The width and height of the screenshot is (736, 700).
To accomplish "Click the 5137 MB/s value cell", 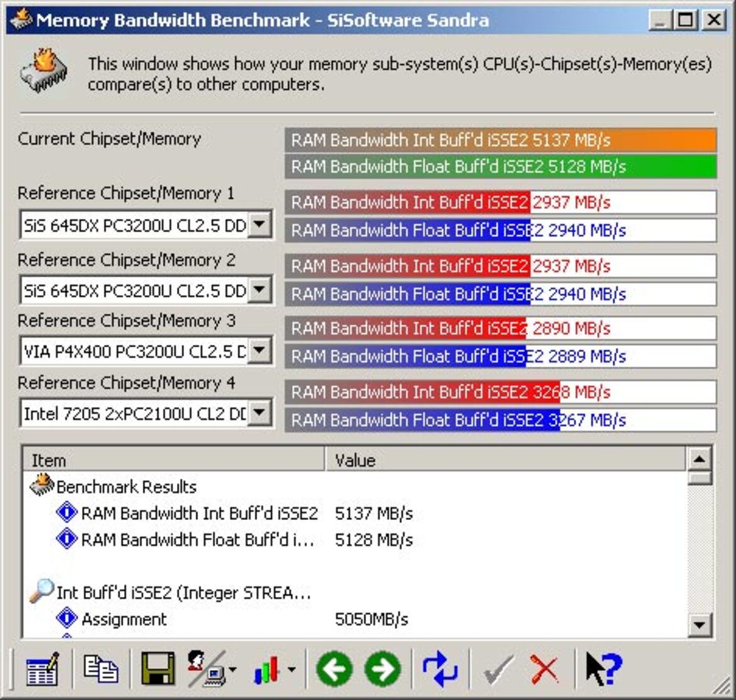I will [x=374, y=513].
